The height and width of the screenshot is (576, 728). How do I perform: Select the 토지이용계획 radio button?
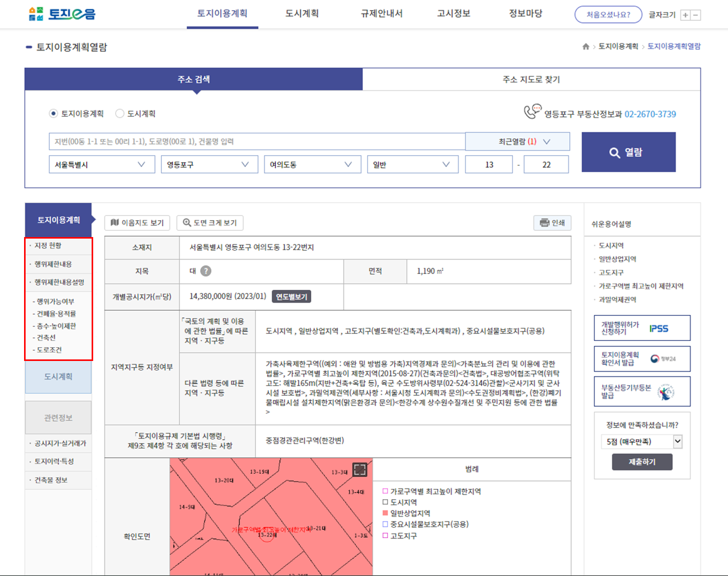[53, 114]
